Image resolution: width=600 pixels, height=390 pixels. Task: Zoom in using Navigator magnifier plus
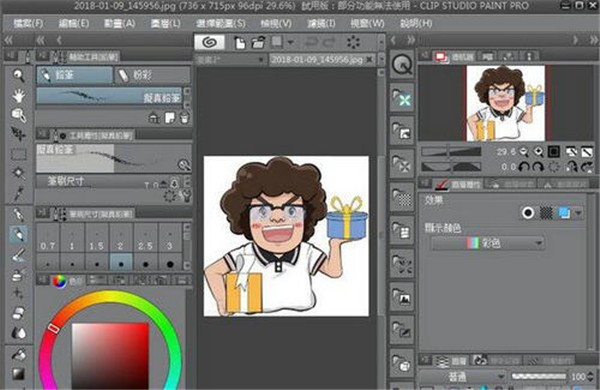538,152
